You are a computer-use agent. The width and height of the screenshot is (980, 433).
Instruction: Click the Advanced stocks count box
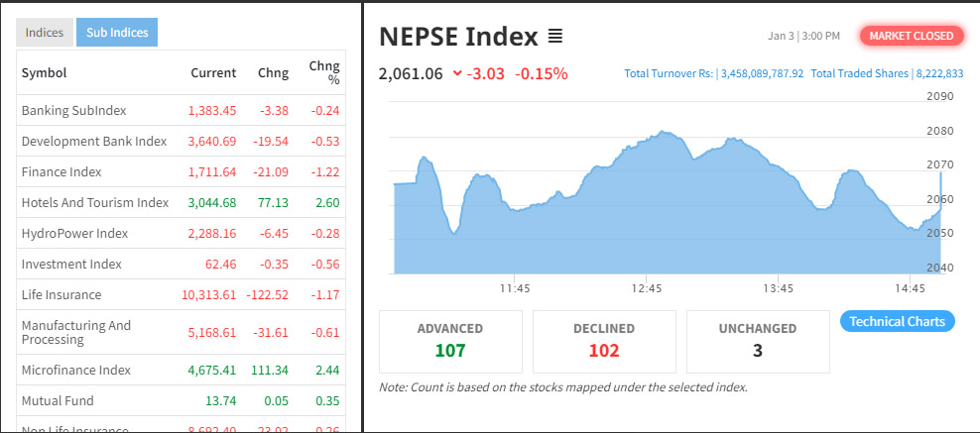coord(450,339)
